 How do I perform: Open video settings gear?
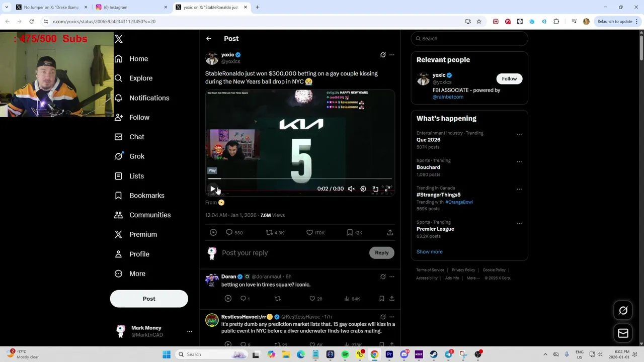tap(363, 189)
